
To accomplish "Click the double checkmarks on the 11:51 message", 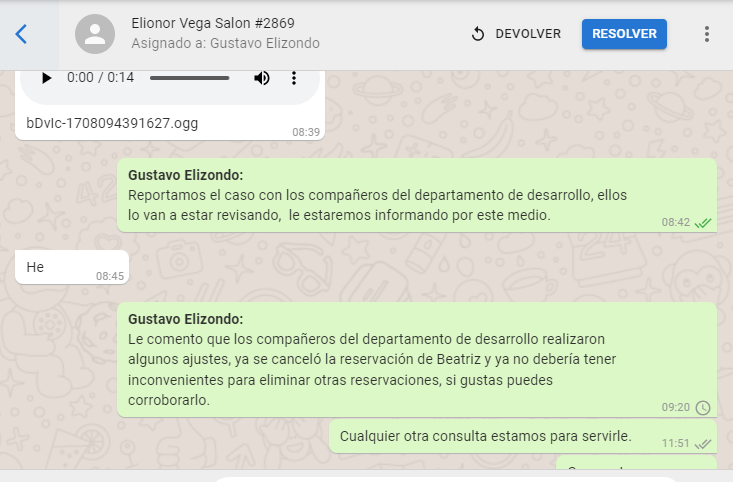I will coord(703,443).
